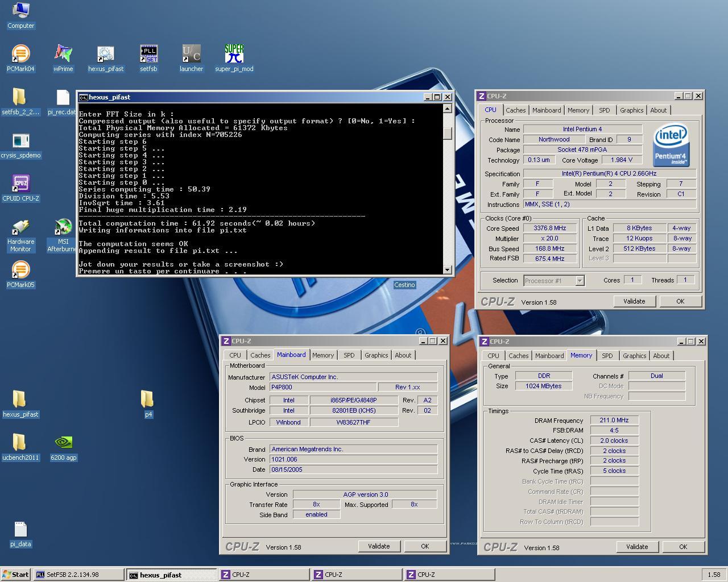Click the DRAM Frequency 211.0 MHz field
Viewport: 728px width, 582px height.
pos(614,420)
